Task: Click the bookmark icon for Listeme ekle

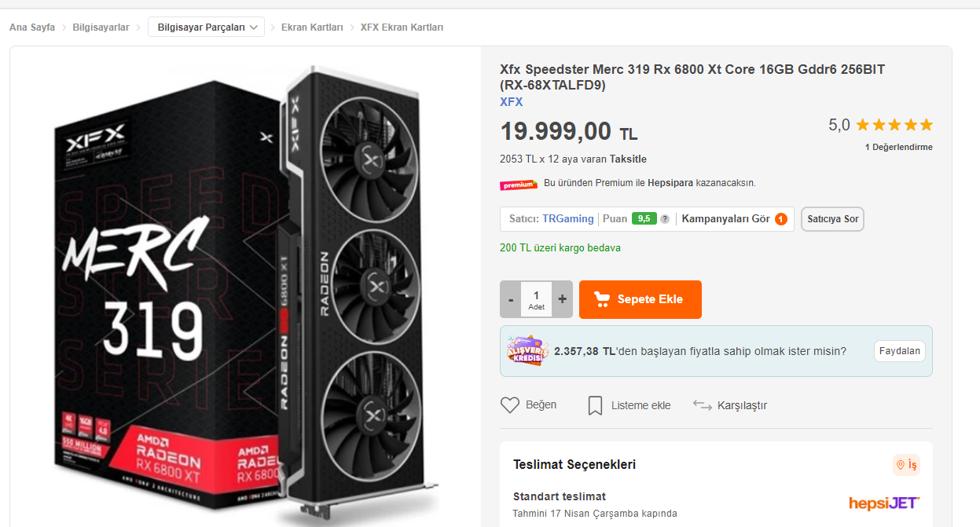Action: [595, 405]
